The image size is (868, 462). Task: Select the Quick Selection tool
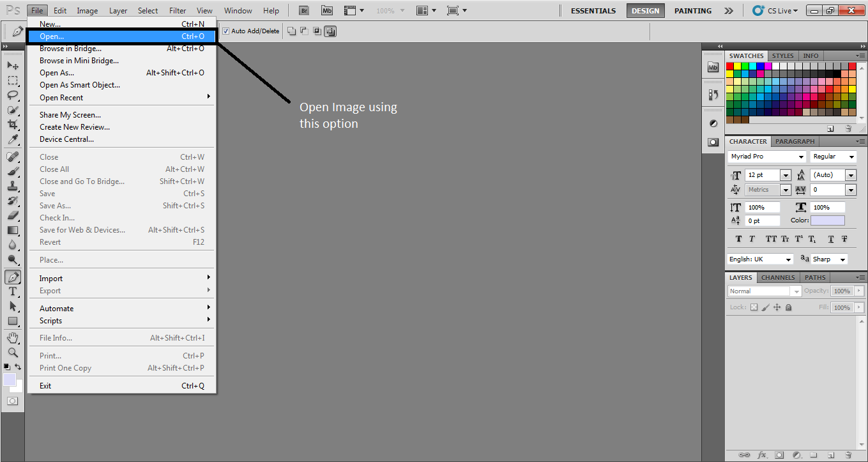pos(13,110)
